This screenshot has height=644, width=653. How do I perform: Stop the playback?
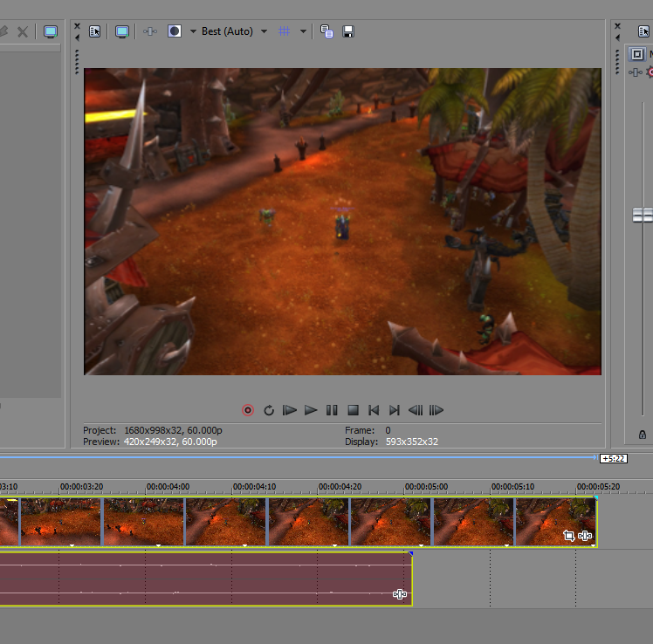pos(353,410)
